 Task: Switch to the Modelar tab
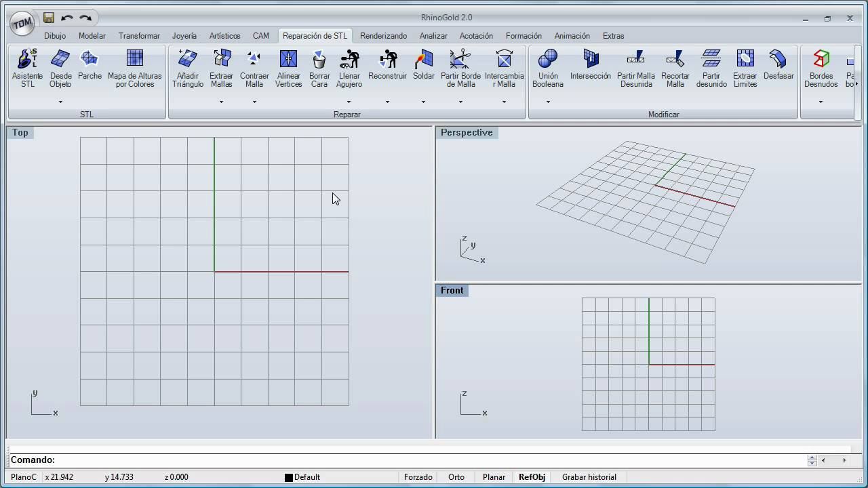pyautogui.click(x=92, y=36)
